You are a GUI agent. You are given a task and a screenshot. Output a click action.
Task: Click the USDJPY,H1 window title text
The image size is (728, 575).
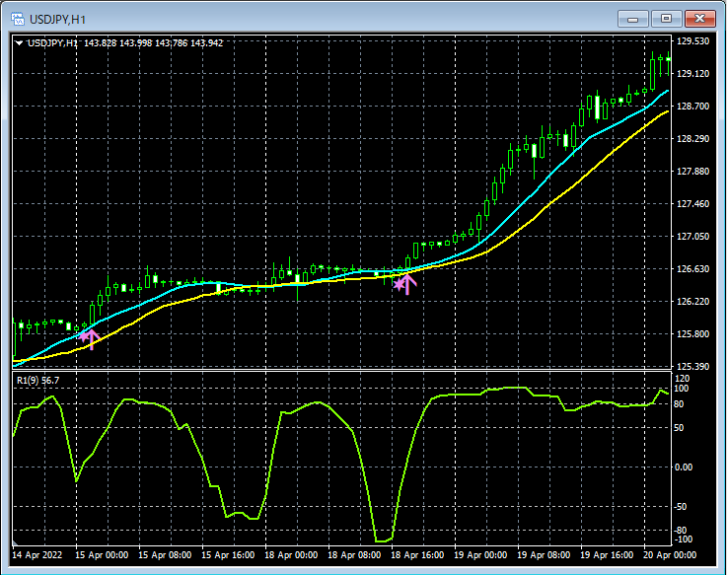click(57, 20)
